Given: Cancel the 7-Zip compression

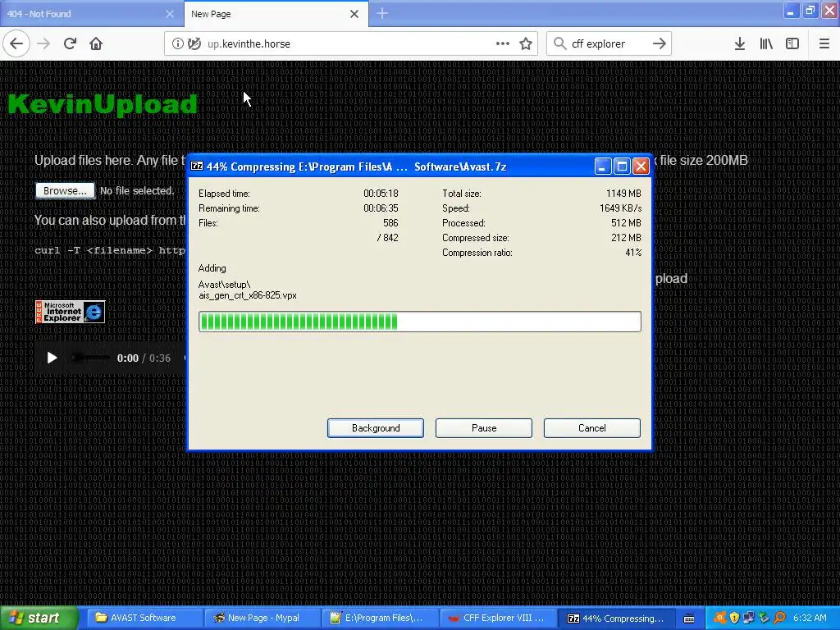Looking at the screenshot, I should pyautogui.click(x=592, y=428).
